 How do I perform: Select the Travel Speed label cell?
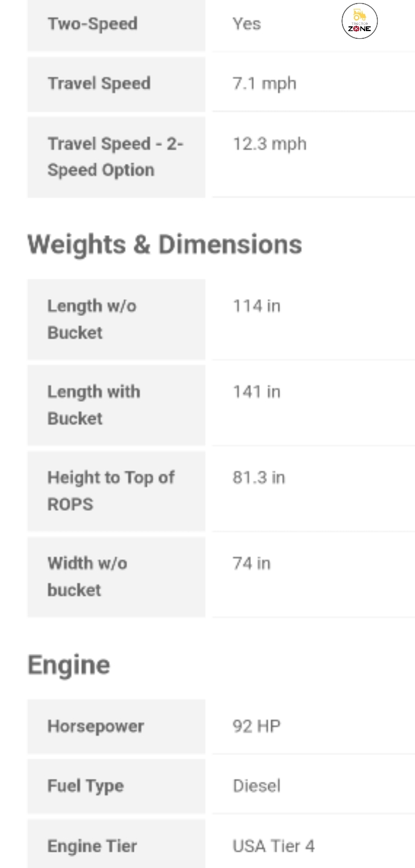(x=99, y=83)
